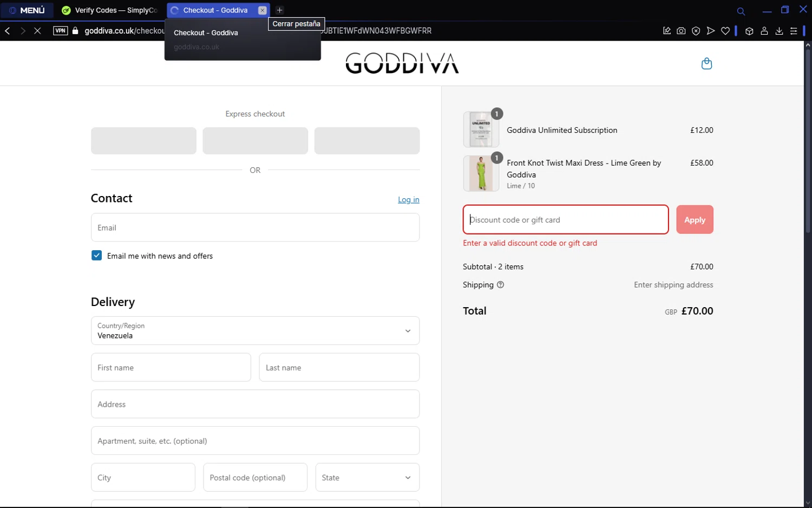This screenshot has height=508, width=812.
Task: Add page to bookmarks heart icon
Action: [725, 31]
